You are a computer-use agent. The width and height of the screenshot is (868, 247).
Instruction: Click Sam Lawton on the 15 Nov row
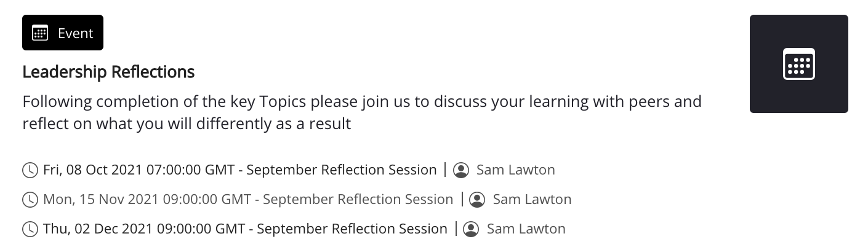[x=532, y=199]
